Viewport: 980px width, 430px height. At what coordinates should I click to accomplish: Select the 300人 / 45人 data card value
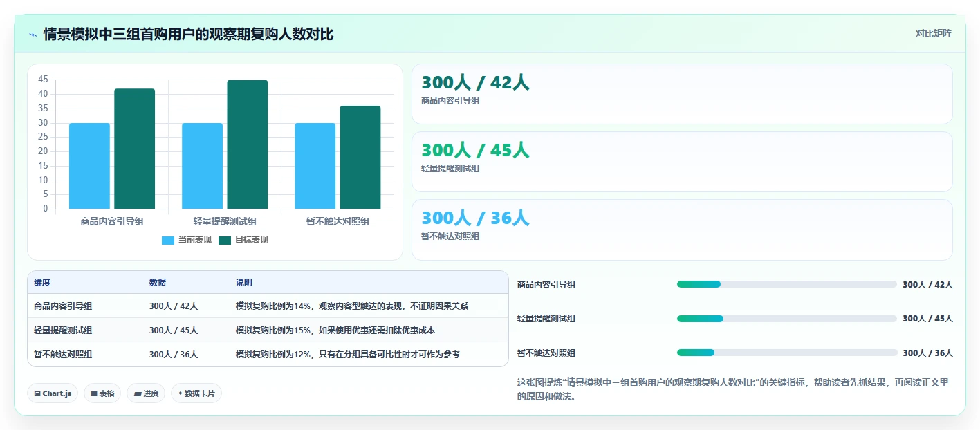[x=475, y=150]
